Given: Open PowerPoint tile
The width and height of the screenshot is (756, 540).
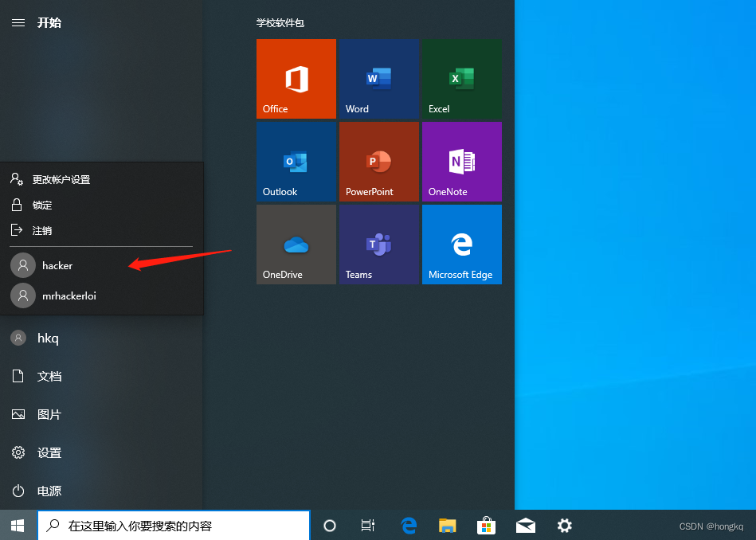Looking at the screenshot, I should pyautogui.click(x=379, y=162).
